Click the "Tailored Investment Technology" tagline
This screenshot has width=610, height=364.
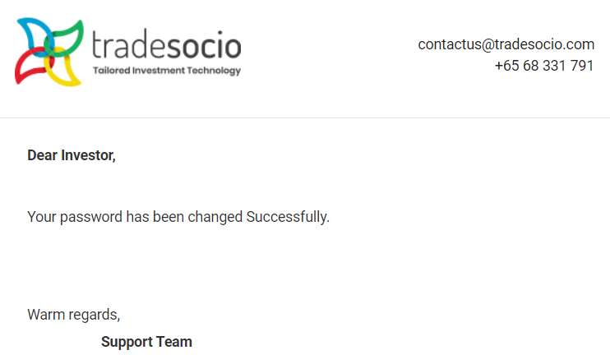[x=167, y=71]
